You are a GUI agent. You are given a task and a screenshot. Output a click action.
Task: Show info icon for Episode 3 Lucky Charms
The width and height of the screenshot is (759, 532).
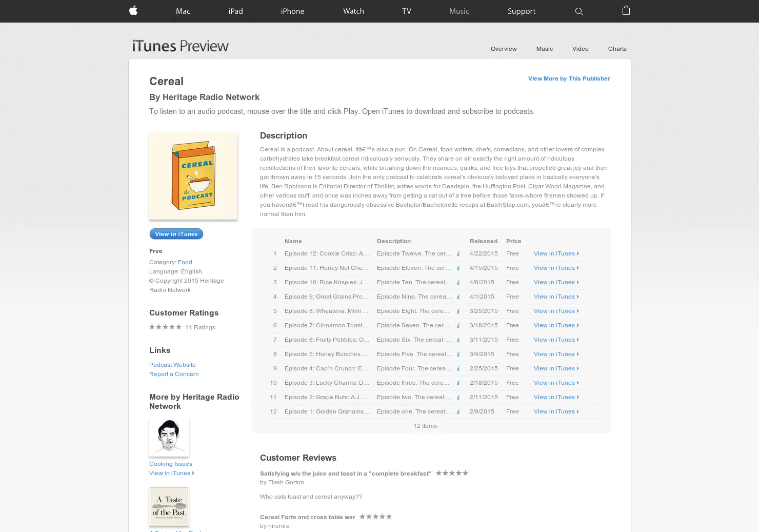point(458,383)
